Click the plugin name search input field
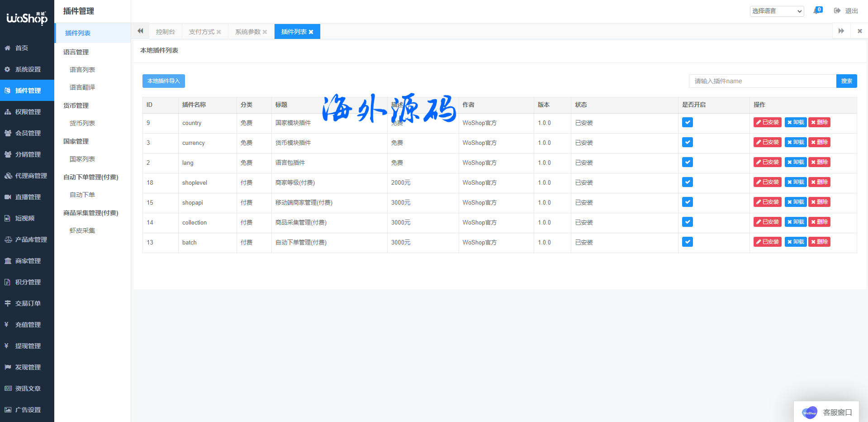868x422 pixels. coord(762,81)
